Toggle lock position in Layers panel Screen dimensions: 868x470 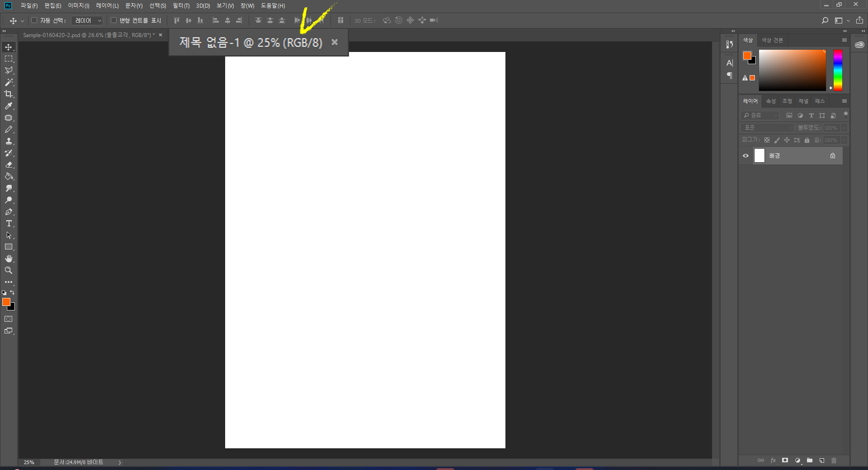pos(787,140)
